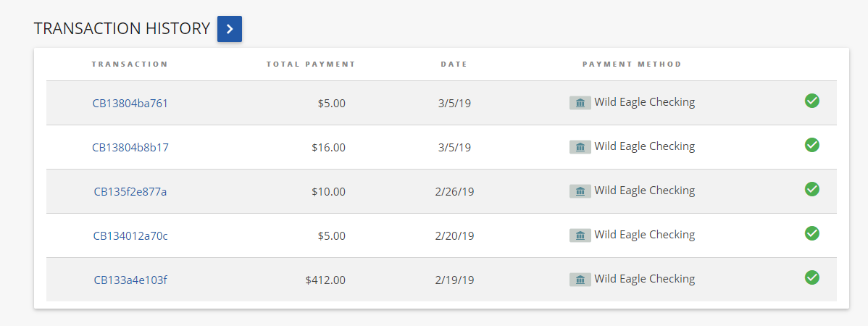Sort by Date column header
Screen dimensions: 868x326
point(454,64)
